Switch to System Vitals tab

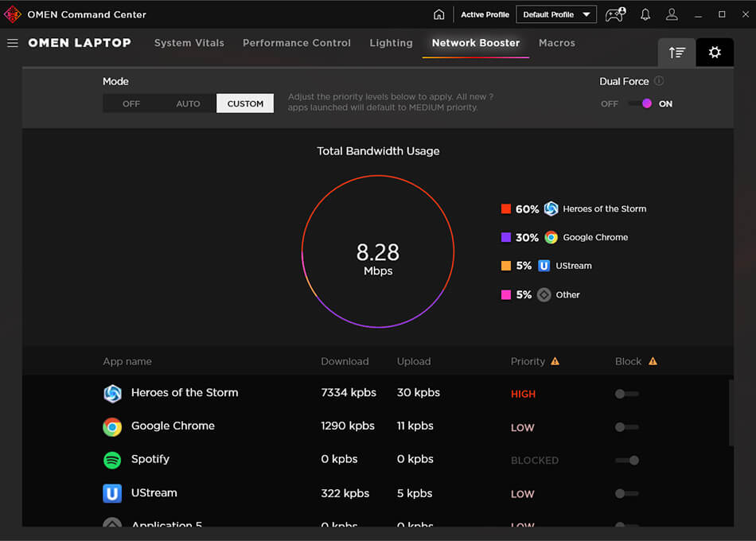tap(189, 43)
